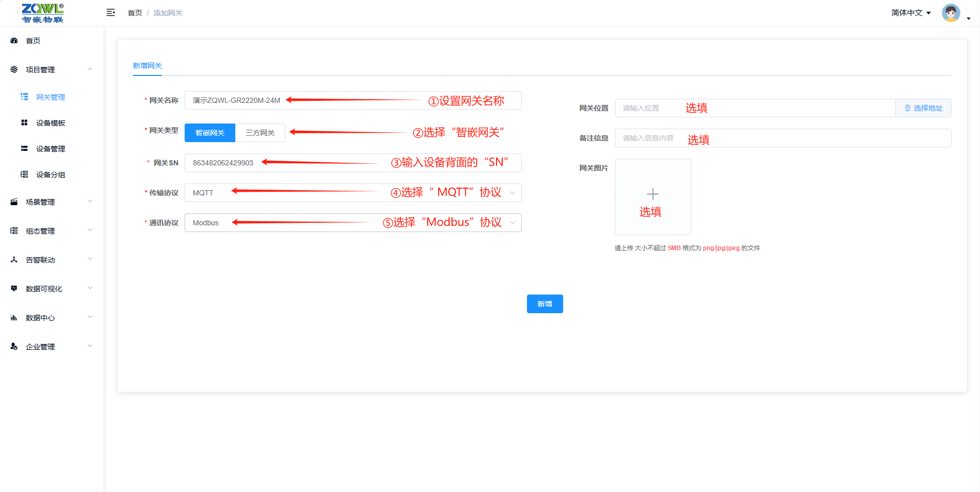This screenshot has height=492, width=980.
Task: Expand the 告警联动 menu chevron
Action: (90, 259)
